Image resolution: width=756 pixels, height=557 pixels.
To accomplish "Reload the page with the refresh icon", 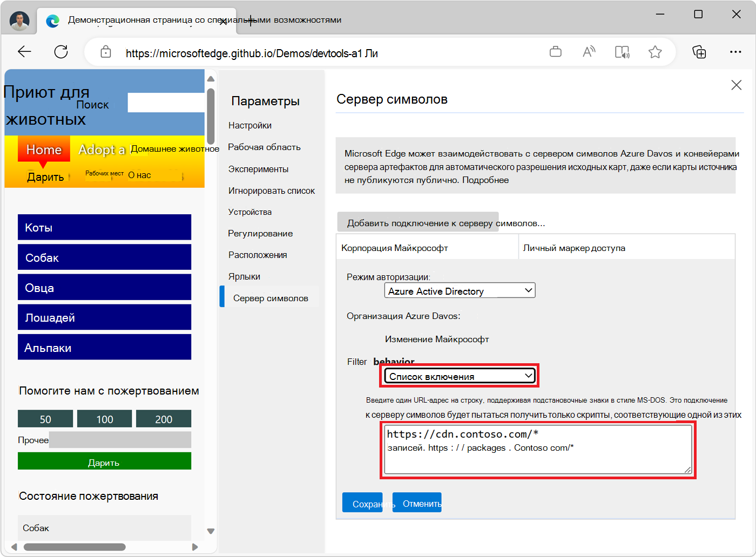I will (61, 52).
